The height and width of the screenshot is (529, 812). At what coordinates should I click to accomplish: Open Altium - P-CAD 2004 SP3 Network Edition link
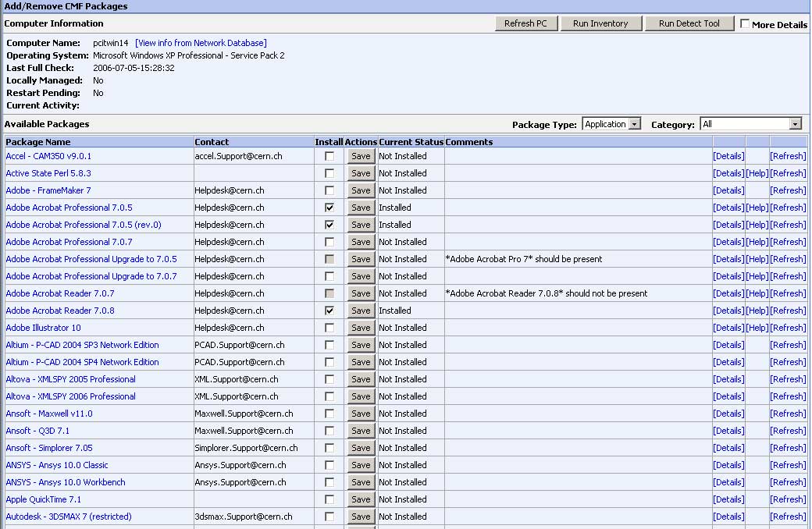click(x=82, y=345)
